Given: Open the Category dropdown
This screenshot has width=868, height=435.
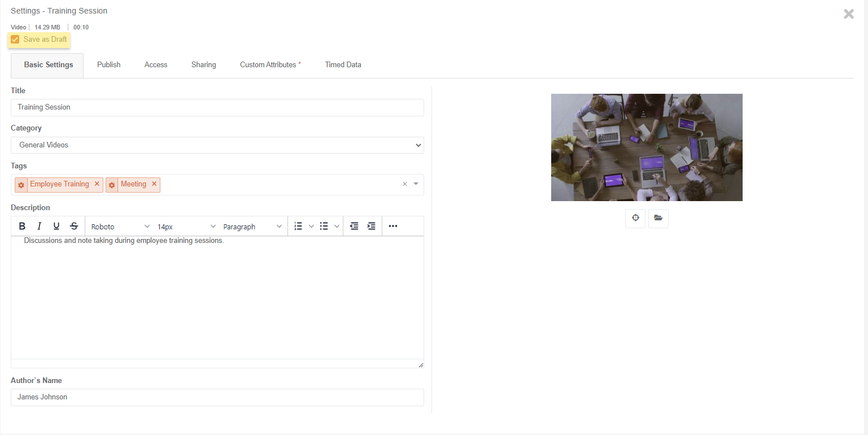Looking at the screenshot, I should coord(217,145).
